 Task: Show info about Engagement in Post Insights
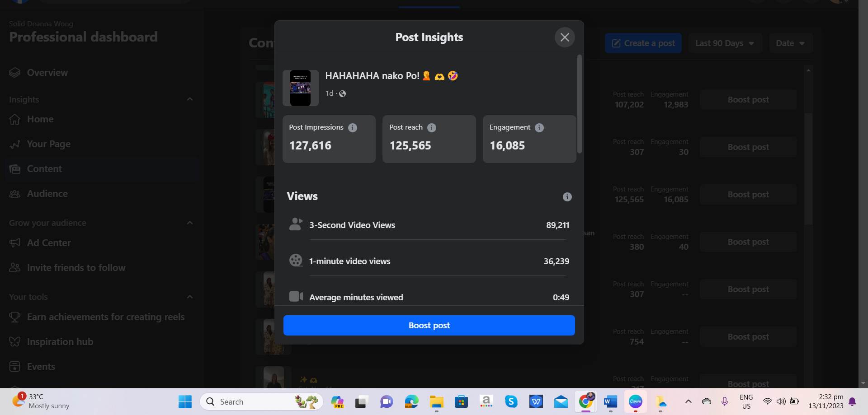pos(539,128)
